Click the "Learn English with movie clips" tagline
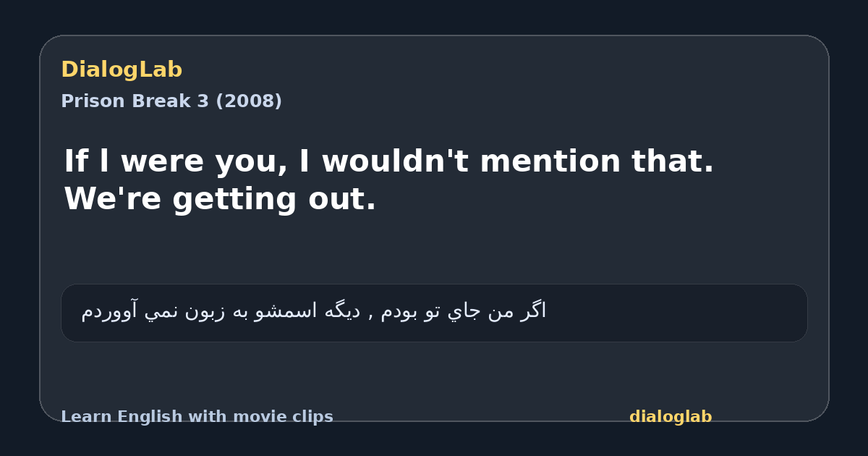Viewport: 868px width, 456px height. [197, 417]
